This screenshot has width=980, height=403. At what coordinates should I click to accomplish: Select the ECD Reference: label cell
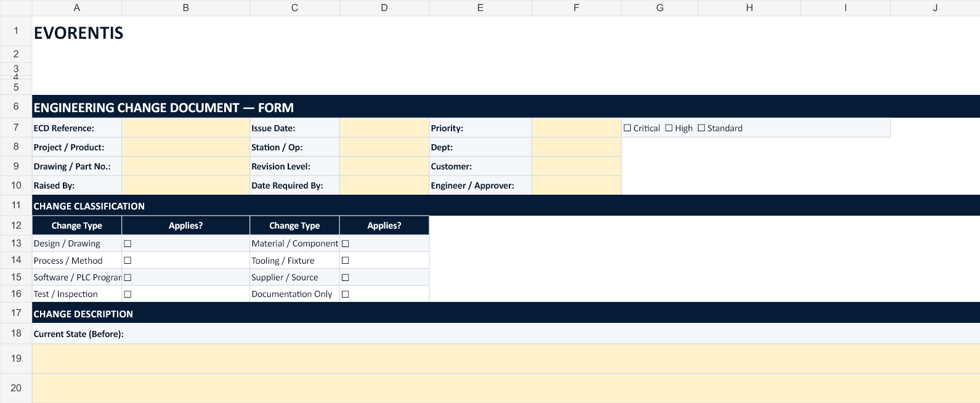77,128
